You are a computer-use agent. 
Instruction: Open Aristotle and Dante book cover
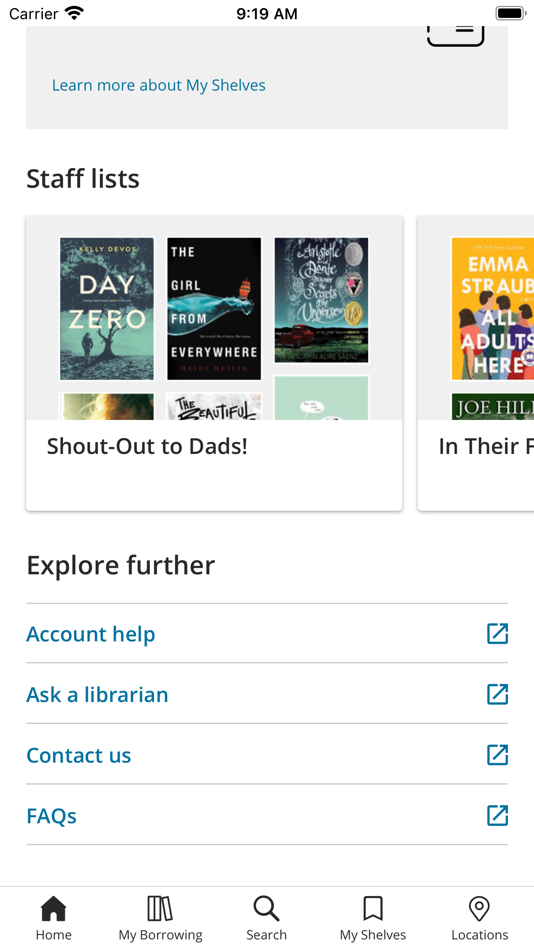pos(321,301)
